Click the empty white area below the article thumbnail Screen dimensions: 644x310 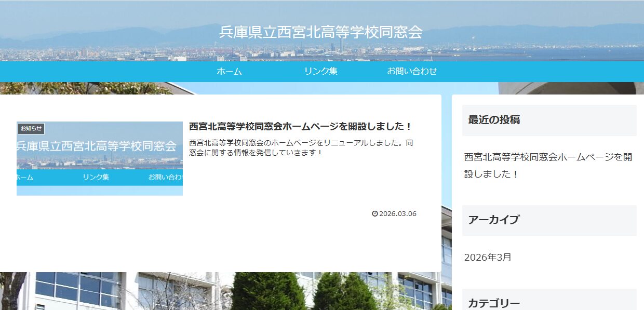[x=99, y=234]
